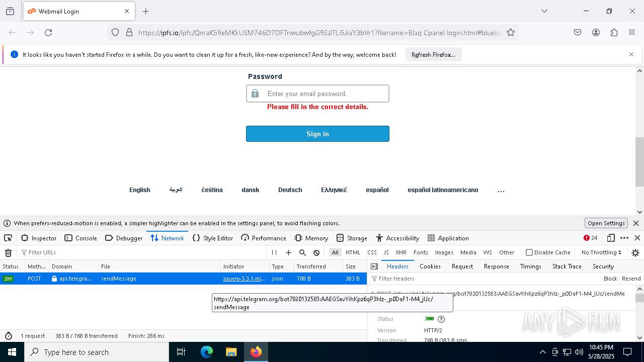Click Resend button in headers
Viewport: 644px width, 362px height.
point(631,279)
